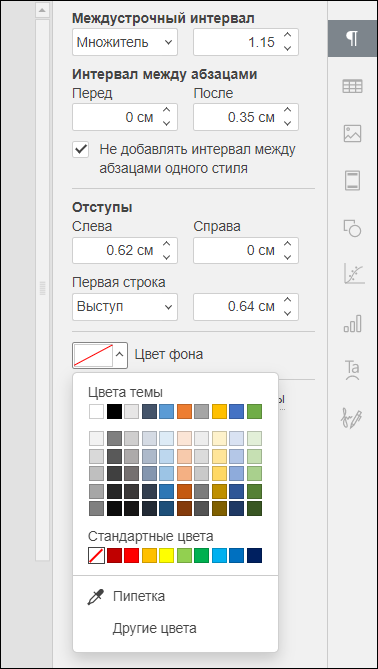Open Paragraph settings sidebar icon
378x669 pixels.
[352, 39]
